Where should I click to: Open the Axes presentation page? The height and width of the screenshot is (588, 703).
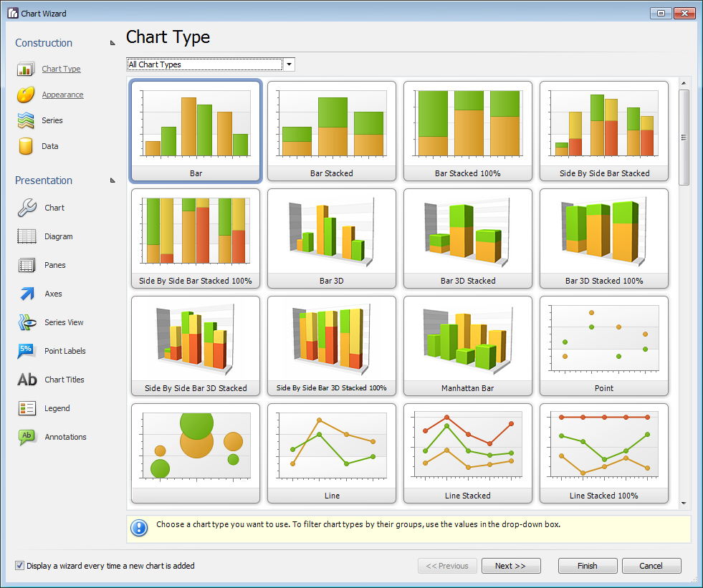click(53, 294)
